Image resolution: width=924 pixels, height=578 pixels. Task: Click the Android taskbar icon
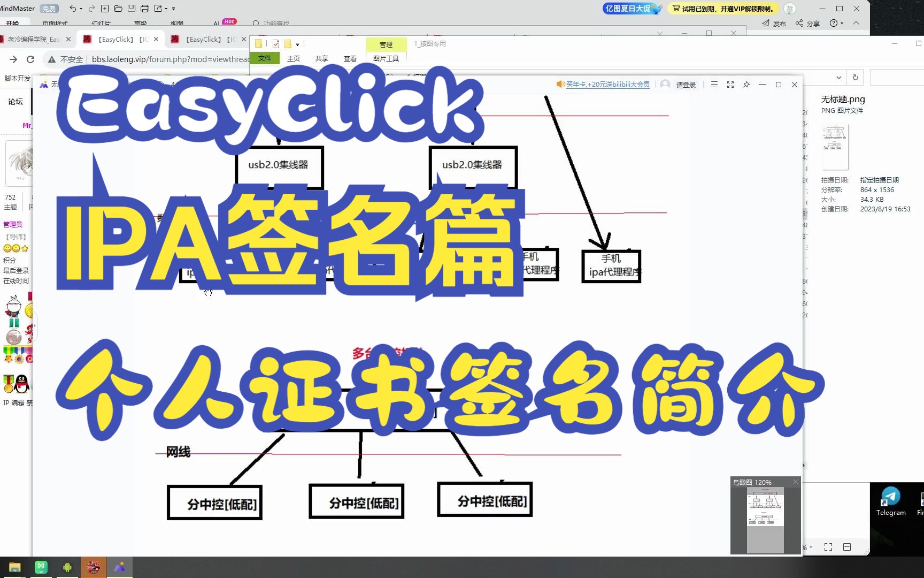tap(67, 567)
